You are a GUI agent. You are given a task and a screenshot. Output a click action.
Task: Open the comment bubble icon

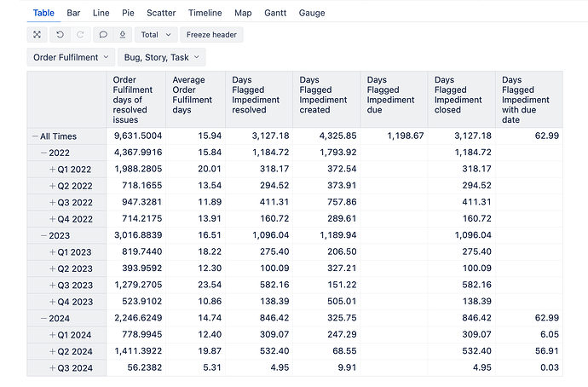[103, 35]
